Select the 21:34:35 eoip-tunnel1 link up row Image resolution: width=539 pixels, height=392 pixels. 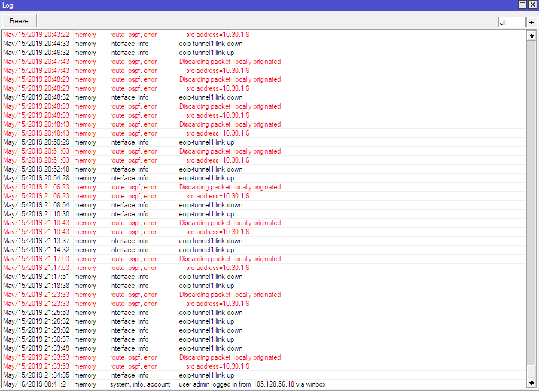click(264, 375)
